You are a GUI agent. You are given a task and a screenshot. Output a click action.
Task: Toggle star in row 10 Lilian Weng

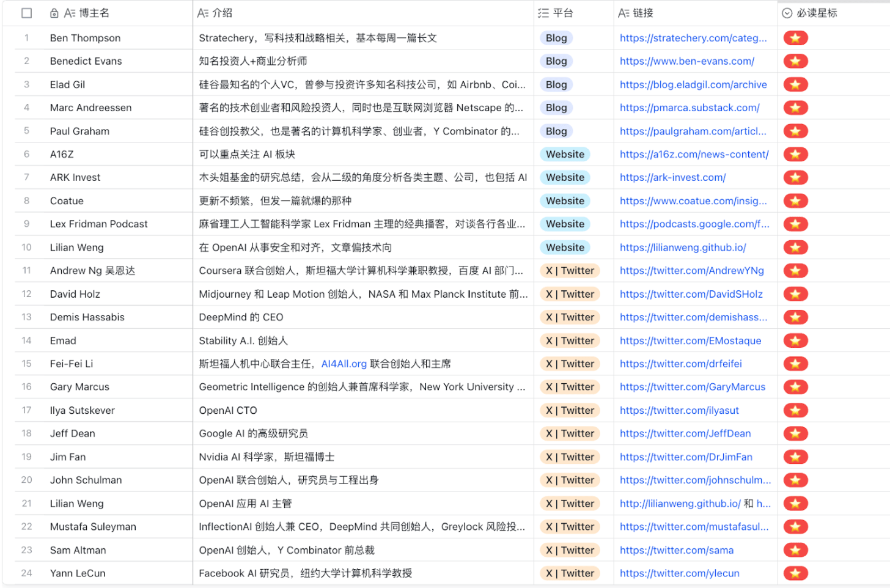tap(795, 248)
